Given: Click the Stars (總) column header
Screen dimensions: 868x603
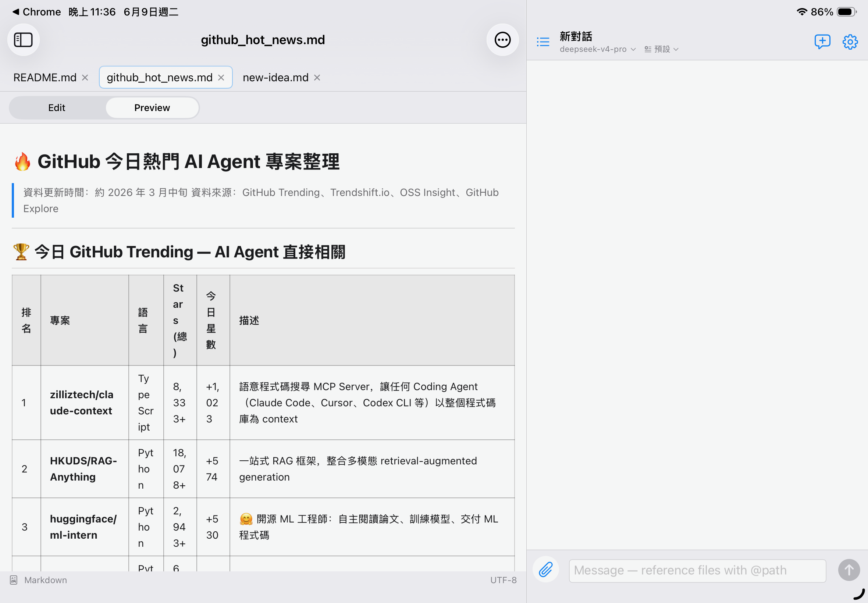Looking at the screenshot, I should 179,320.
